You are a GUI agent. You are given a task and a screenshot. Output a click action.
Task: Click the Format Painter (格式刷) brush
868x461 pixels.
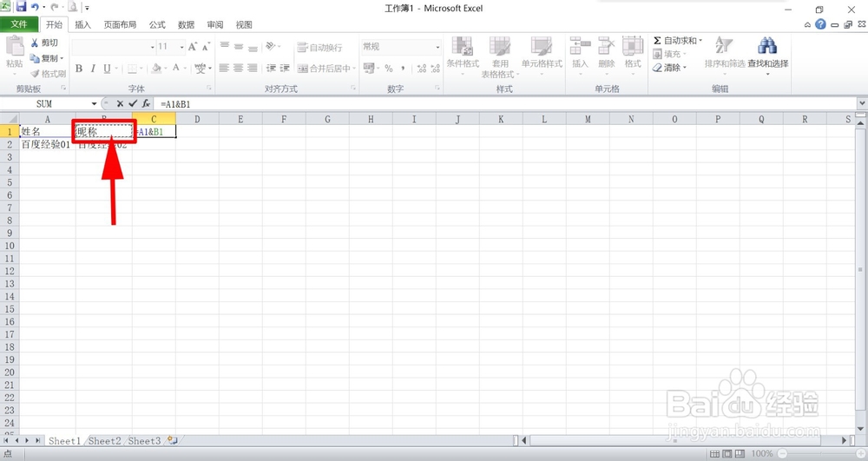coord(48,74)
